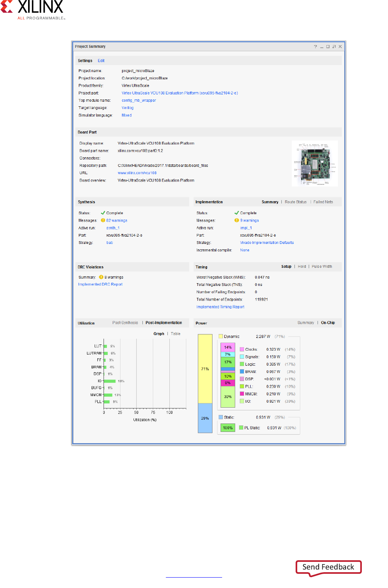Show utilization as Table
The image size is (388, 588).
(176, 334)
